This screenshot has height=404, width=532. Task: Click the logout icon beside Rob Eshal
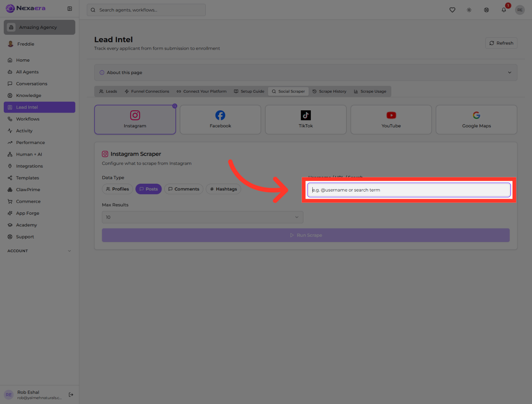tap(71, 395)
